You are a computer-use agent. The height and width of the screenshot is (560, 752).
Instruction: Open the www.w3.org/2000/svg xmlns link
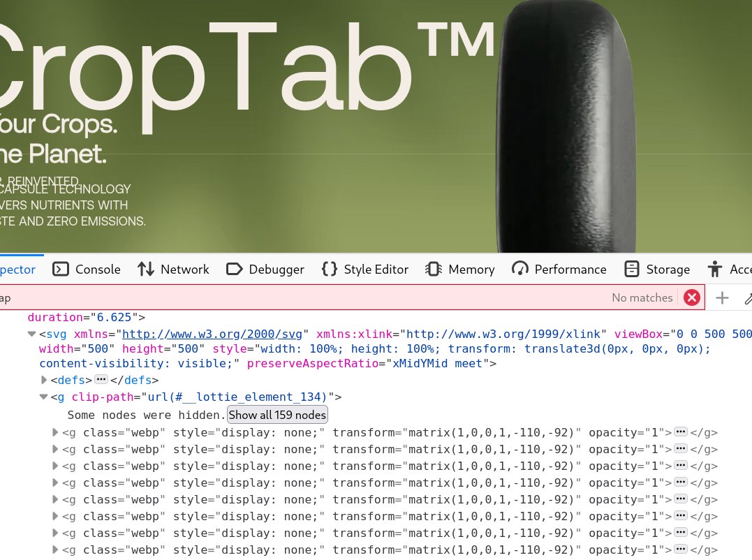tap(212, 334)
